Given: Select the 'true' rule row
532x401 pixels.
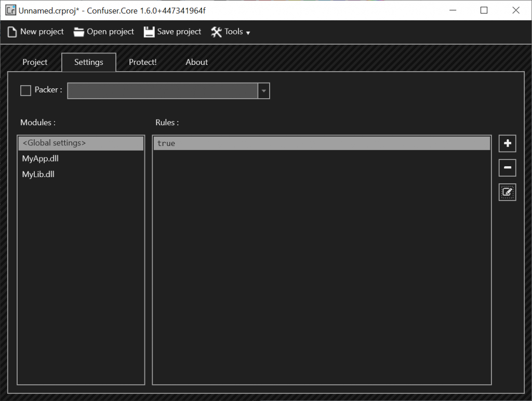Looking at the screenshot, I should [322, 143].
